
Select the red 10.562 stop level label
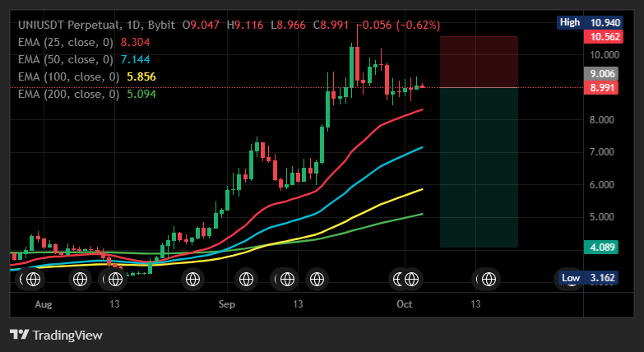click(604, 37)
